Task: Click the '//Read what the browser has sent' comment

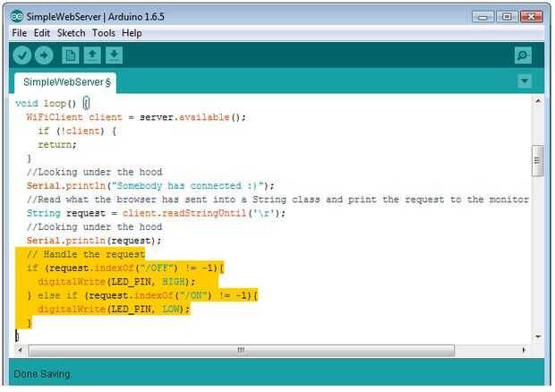Action: tap(277, 200)
